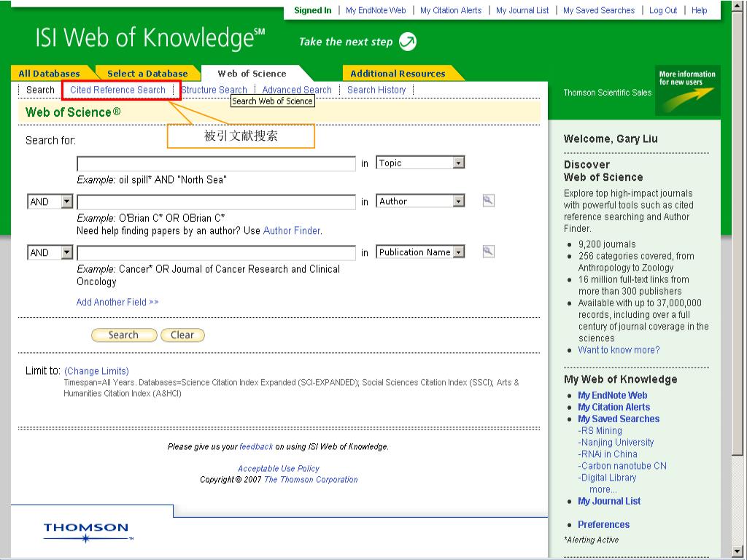747x560 pixels.
Task: Switch to Select a Database tab
Action: 147,74
